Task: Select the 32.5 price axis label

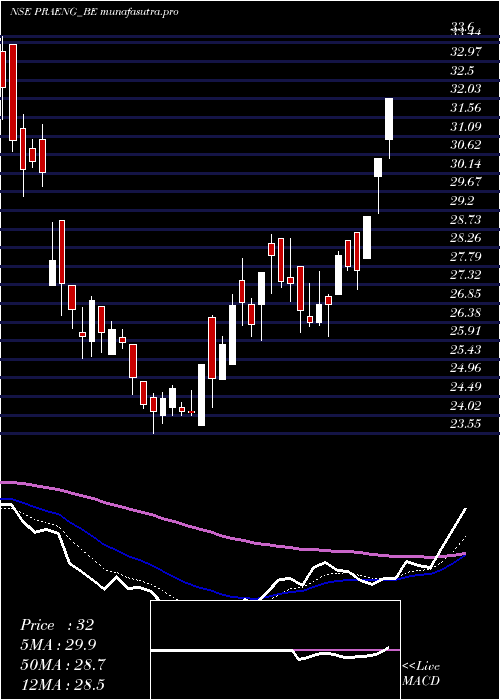Action: (x=462, y=71)
